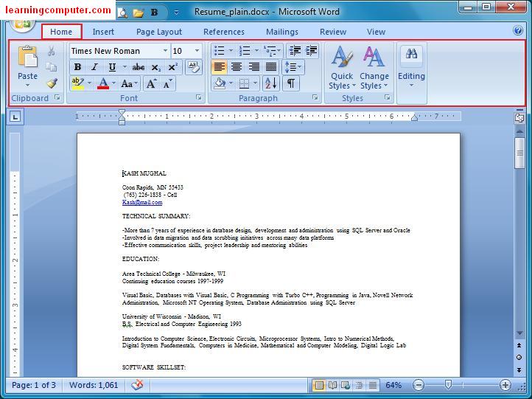Open the Editing binoculars group
Viewport: 532px width, 399px height.
[411, 66]
